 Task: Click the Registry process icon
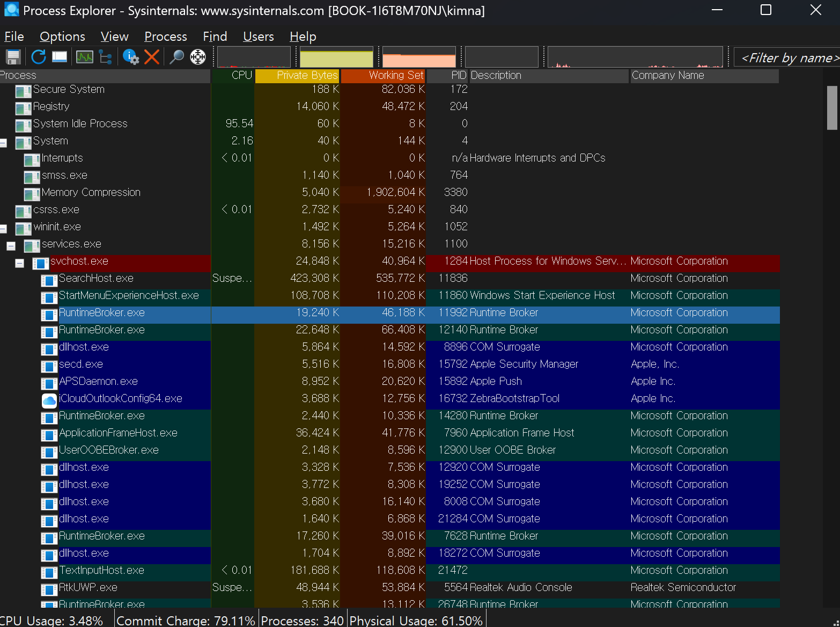tap(24, 108)
